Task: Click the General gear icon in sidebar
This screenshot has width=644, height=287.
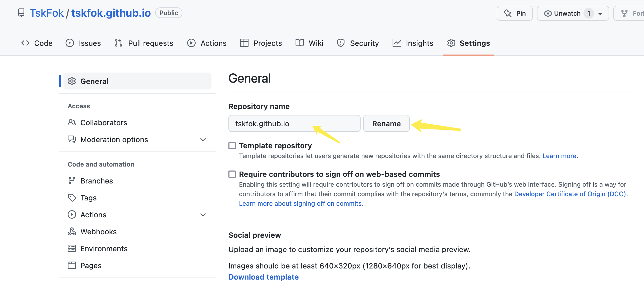Action: (72, 81)
